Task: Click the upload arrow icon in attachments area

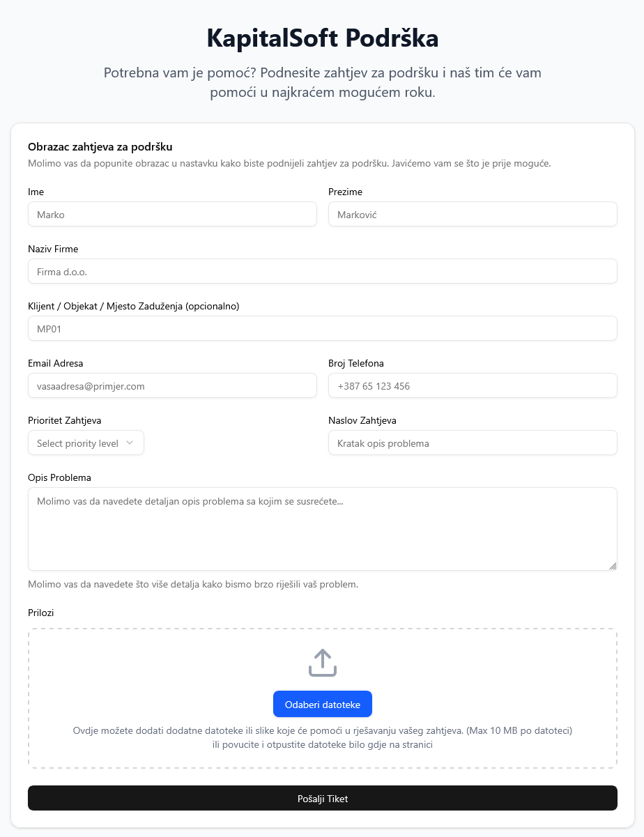Action: pyautogui.click(x=322, y=663)
